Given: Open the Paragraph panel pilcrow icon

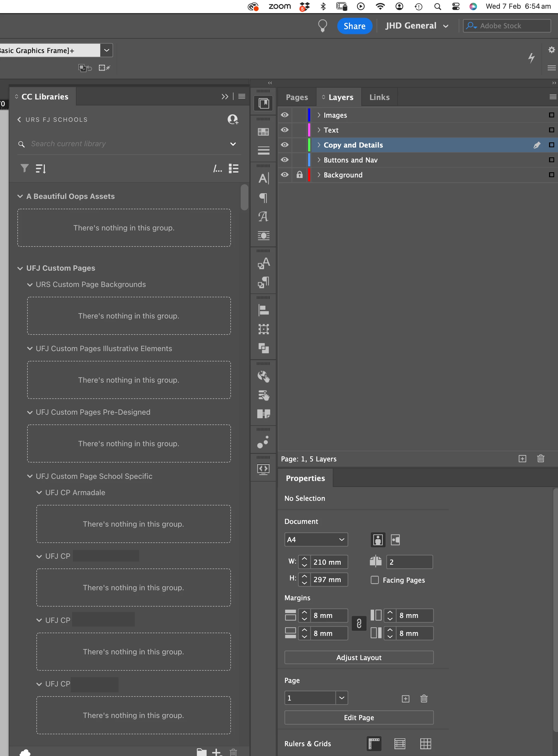Looking at the screenshot, I should click(264, 198).
